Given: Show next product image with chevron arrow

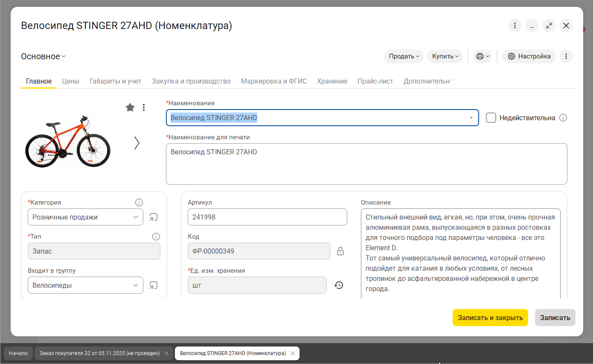Looking at the screenshot, I should tap(137, 143).
